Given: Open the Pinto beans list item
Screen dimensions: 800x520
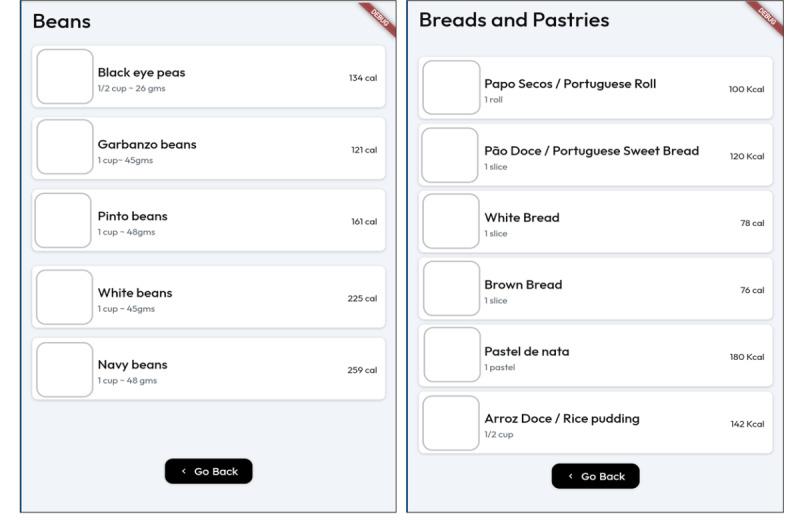Looking at the screenshot, I should 208,221.
